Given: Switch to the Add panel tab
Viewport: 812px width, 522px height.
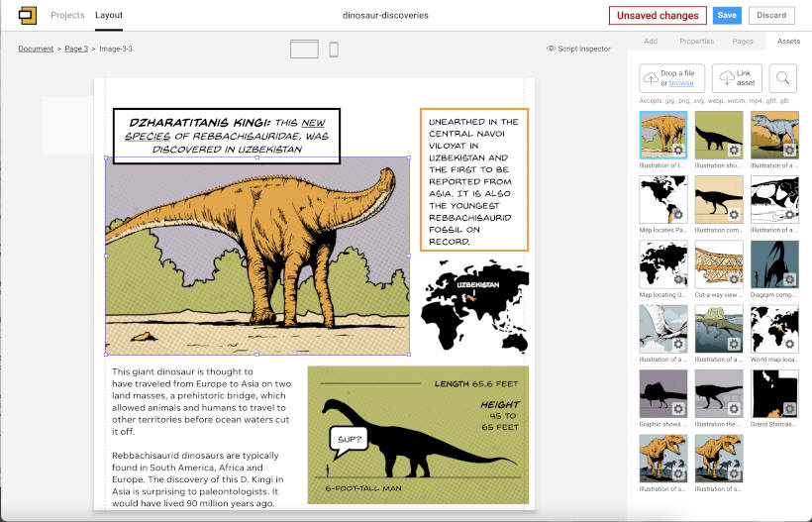Looking at the screenshot, I should coord(651,41).
